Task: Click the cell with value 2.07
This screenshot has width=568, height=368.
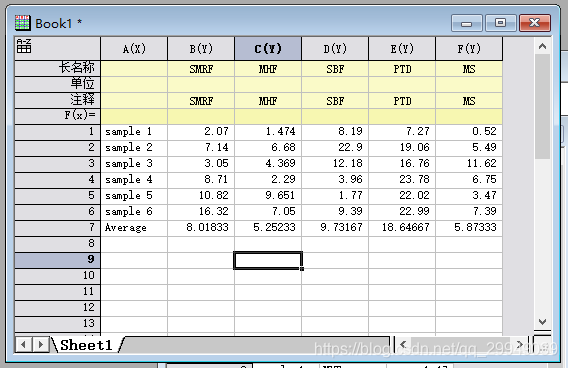Action: pos(201,132)
